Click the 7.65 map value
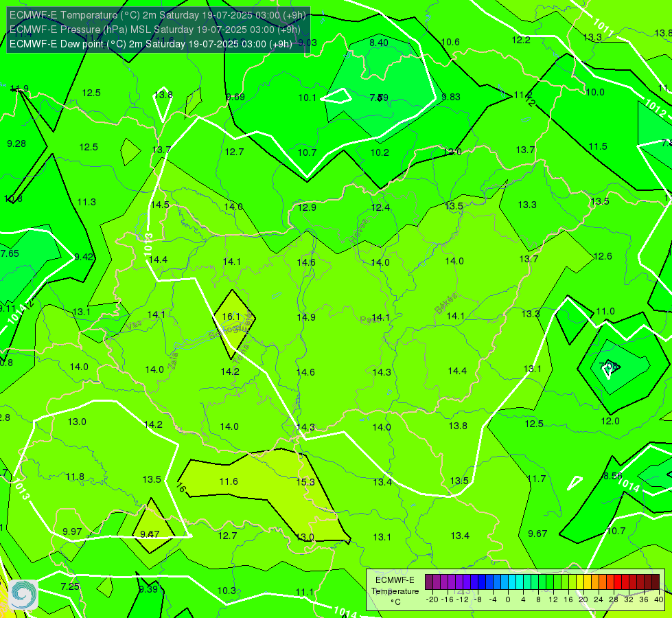This screenshot has width=672, height=618. (10, 253)
